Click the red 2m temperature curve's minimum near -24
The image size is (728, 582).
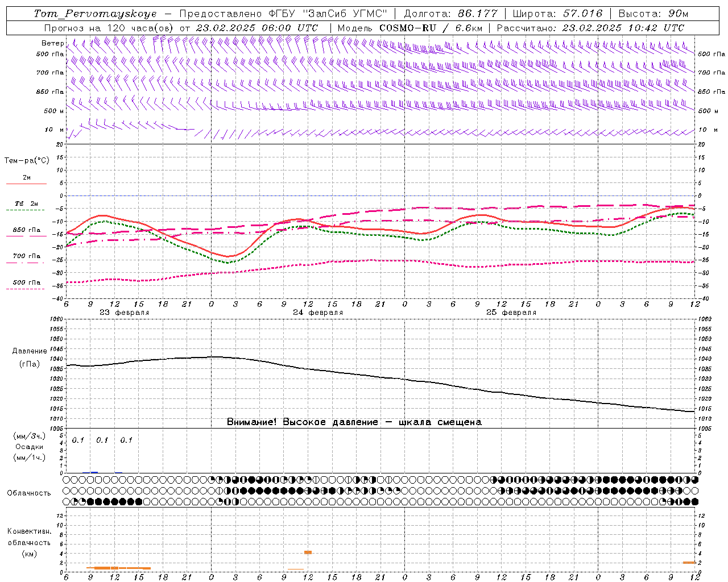227,256
